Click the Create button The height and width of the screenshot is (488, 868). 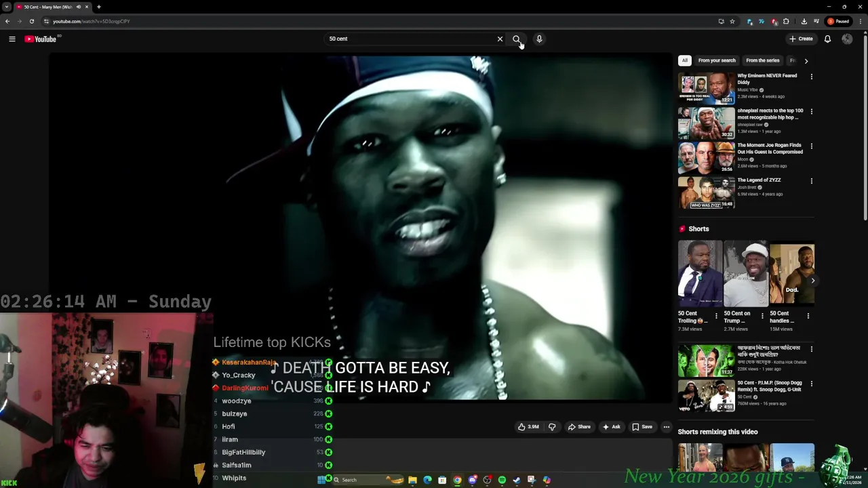(x=801, y=39)
